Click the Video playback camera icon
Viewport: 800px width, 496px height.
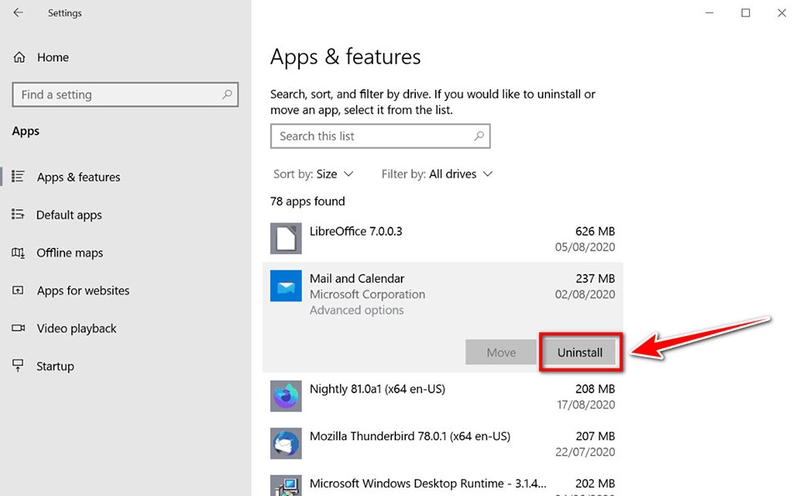click(x=18, y=328)
